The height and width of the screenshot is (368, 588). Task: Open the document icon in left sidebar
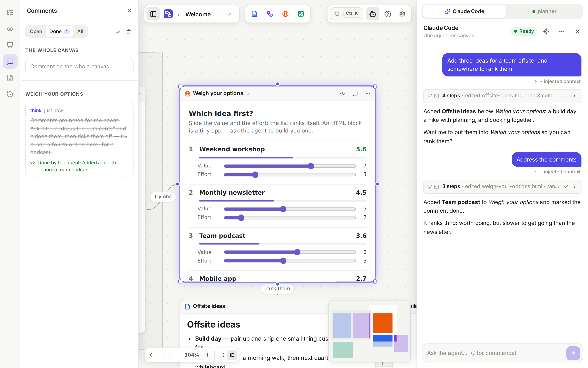pyautogui.click(x=10, y=78)
